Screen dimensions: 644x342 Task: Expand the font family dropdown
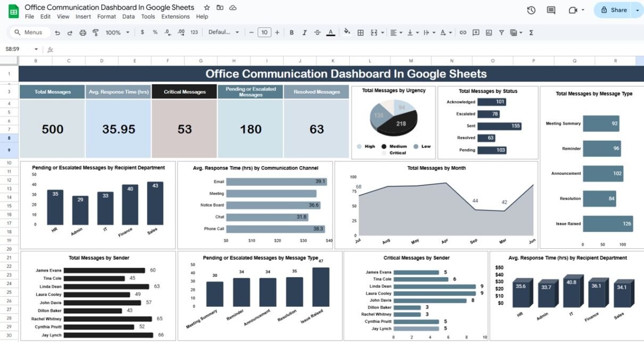point(224,32)
